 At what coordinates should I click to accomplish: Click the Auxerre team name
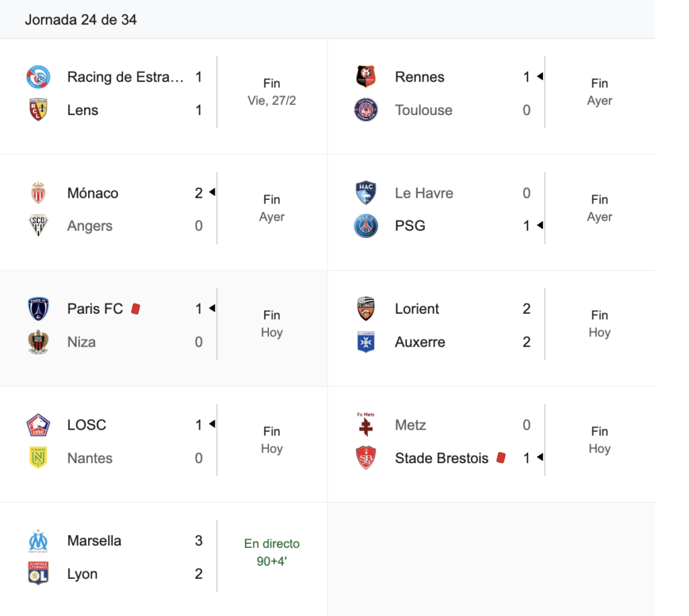coord(420,342)
